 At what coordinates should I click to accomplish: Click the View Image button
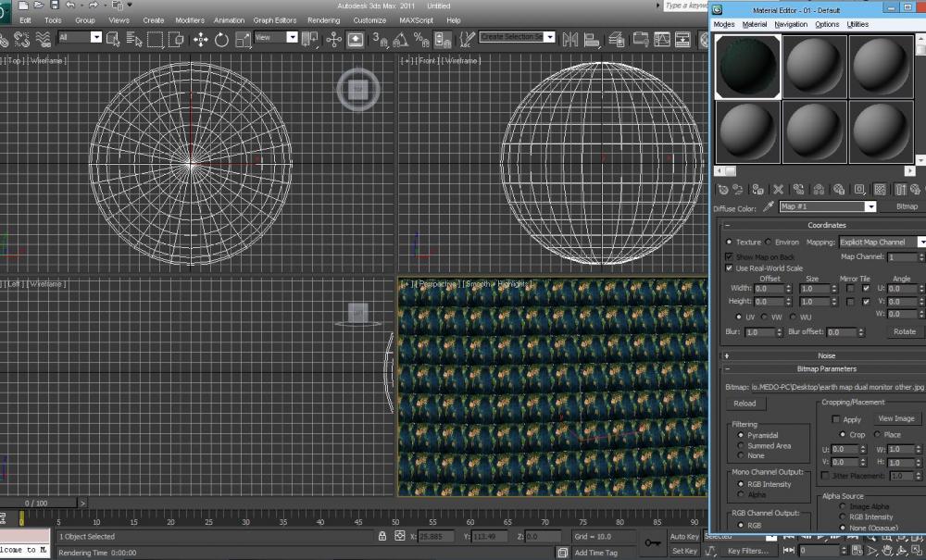coord(895,418)
